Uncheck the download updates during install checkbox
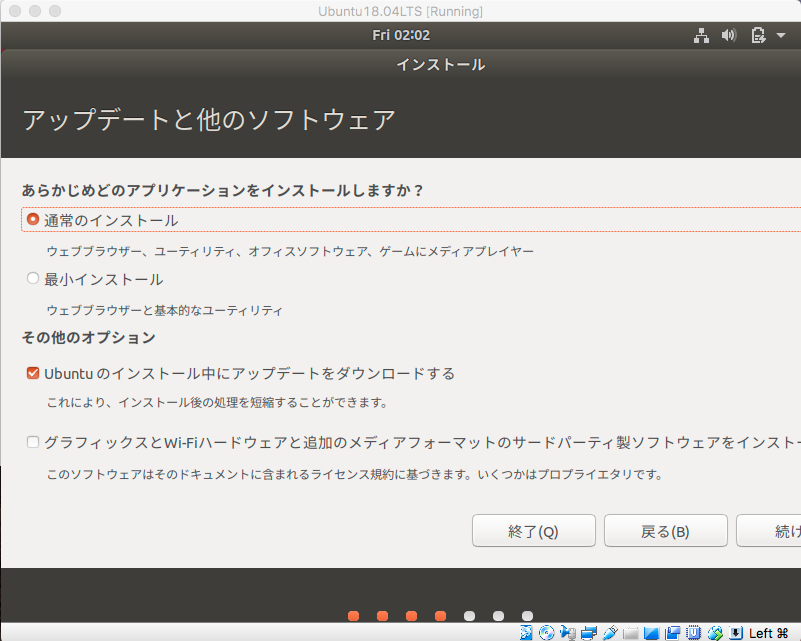The image size is (801, 641). [x=33, y=373]
